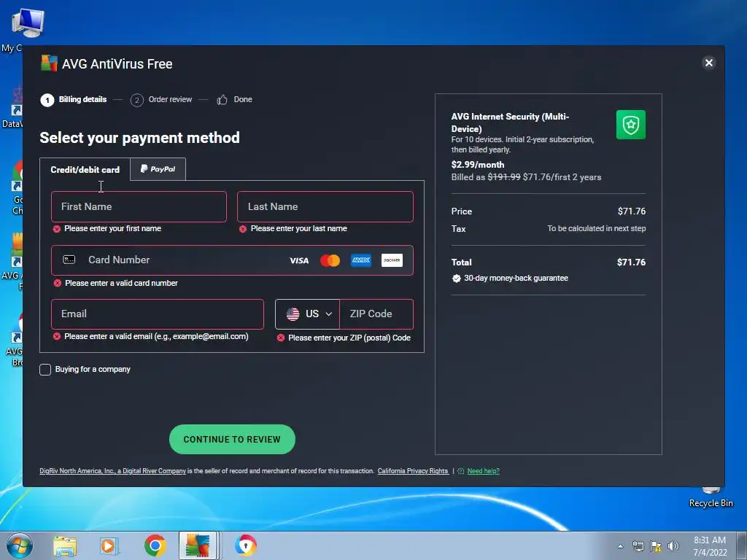Close the AVG purchase dialog
Viewport: 747px width, 560px height.
tap(708, 63)
